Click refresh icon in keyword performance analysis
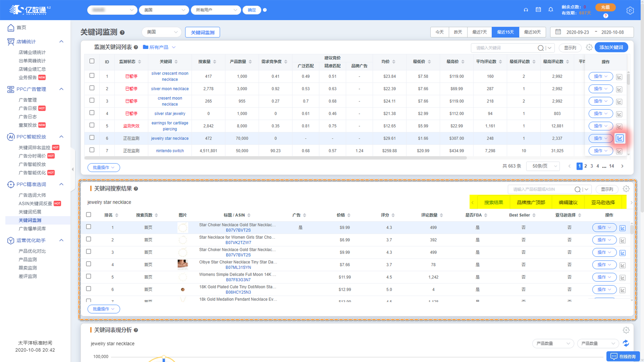Viewport: 644px width, 362px height. pyautogui.click(x=626, y=343)
